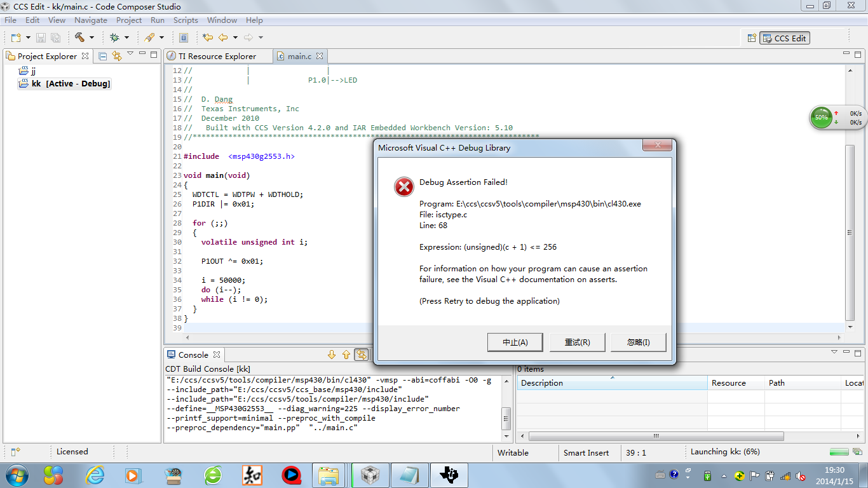Open the File menu
Image resolution: width=868 pixels, height=488 pixels.
coord(10,20)
